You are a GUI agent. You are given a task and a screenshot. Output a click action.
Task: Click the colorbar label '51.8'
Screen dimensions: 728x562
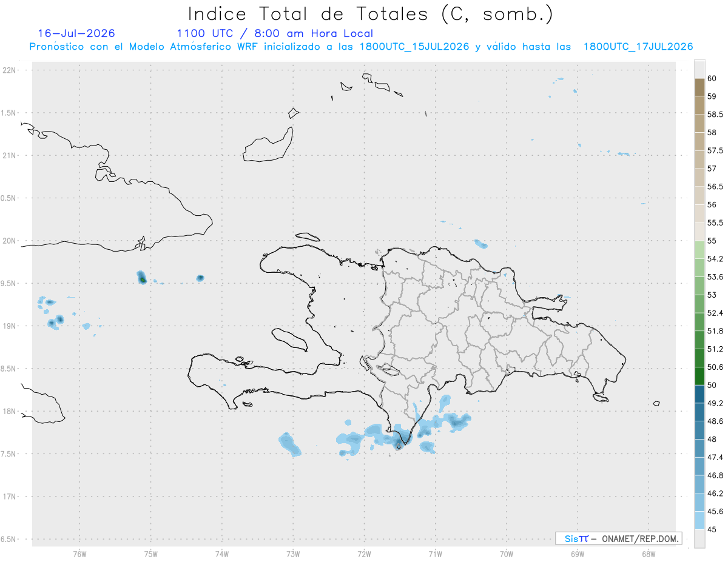[715, 331]
